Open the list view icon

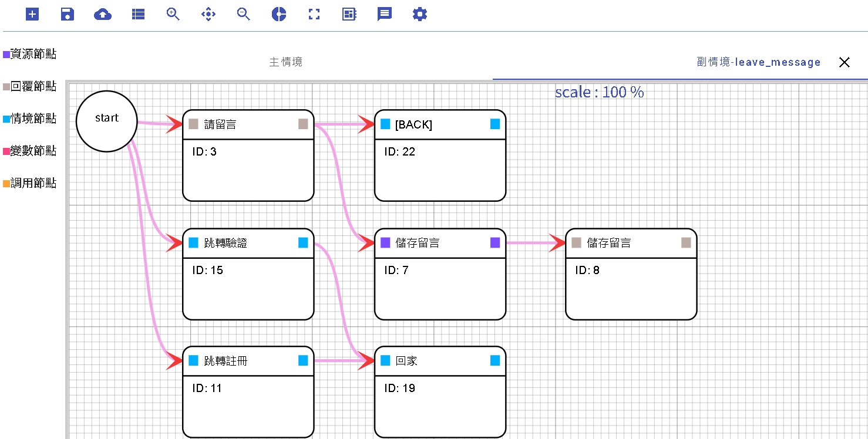pyautogui.click(x=138, y=15)
